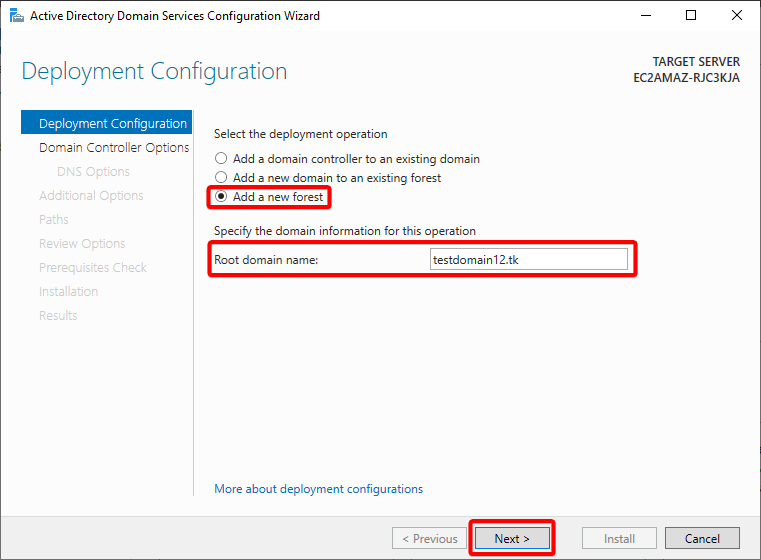761x560 pixels.
Task: Click the Root domain name text field
Action: pos(529,260)
